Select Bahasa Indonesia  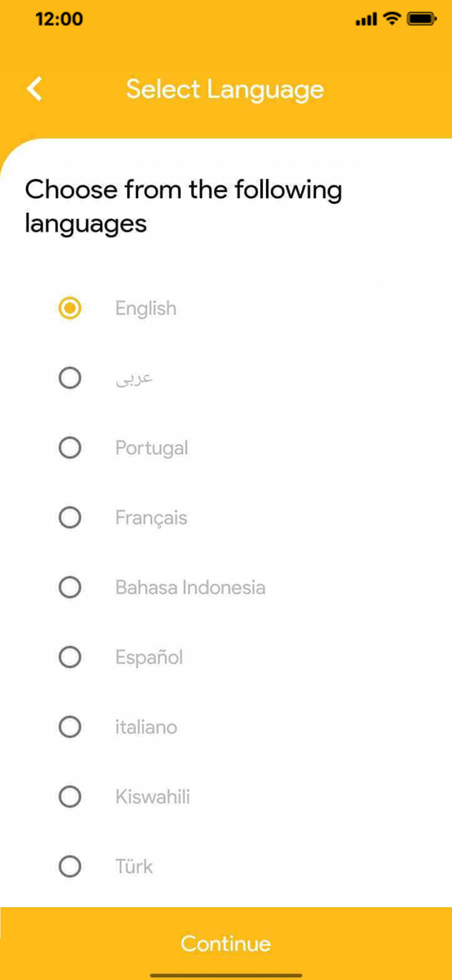coord(70,588)
